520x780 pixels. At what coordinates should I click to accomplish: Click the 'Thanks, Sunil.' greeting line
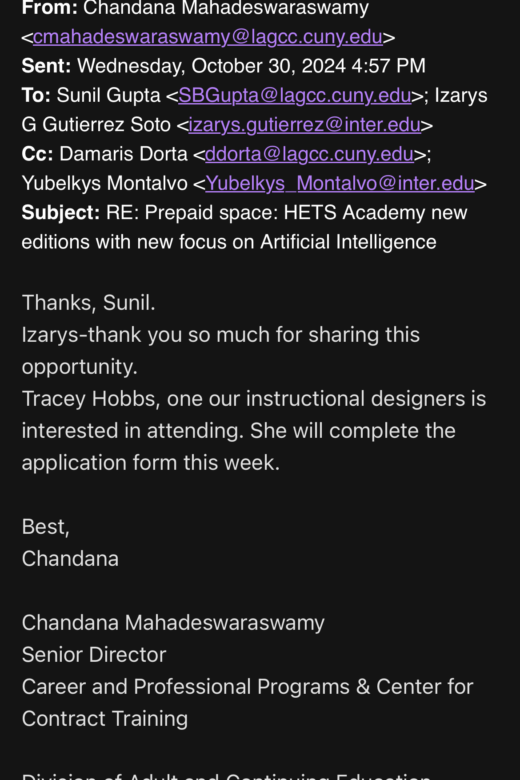tap(89, 303)
